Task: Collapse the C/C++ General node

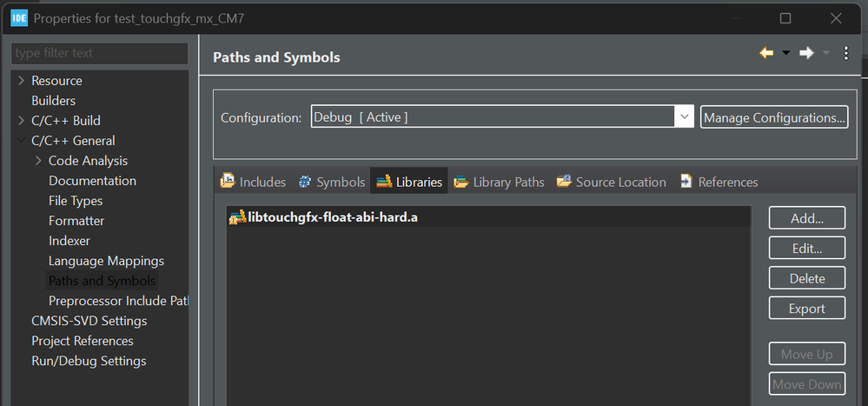Action: (21, 141)
